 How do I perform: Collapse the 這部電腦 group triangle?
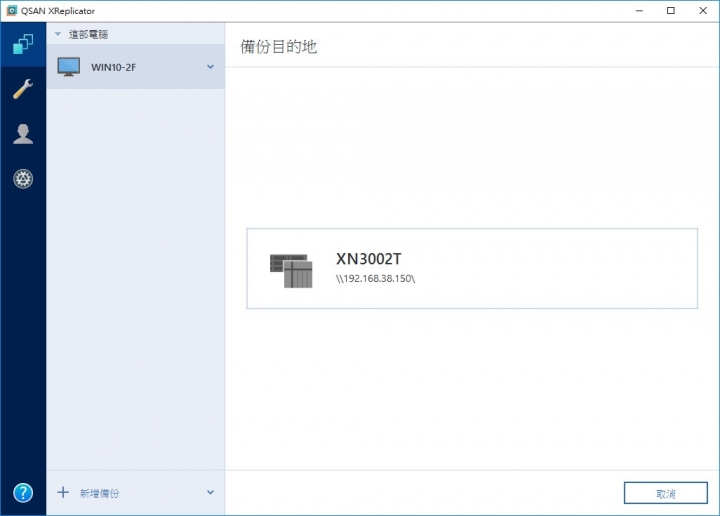tap(58, 34)
